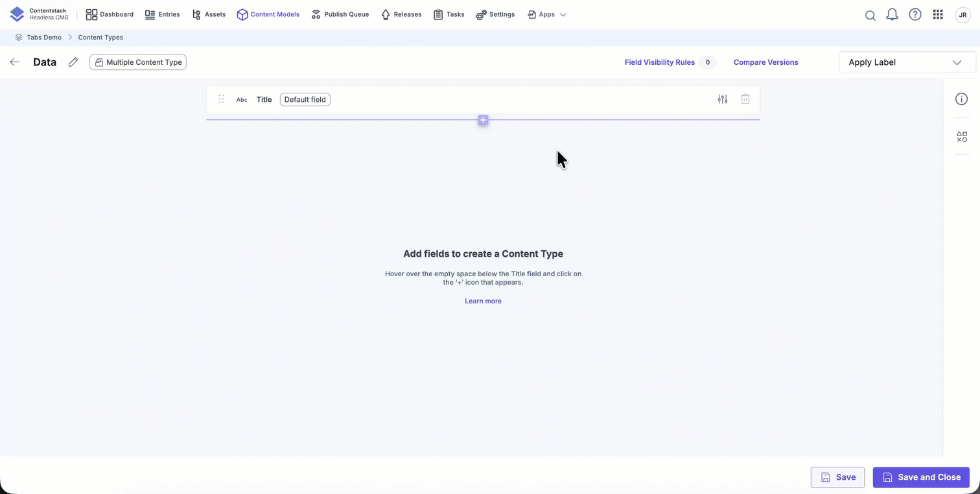
Task: Click the Default field tag
Action: click(x=305, y=99)
